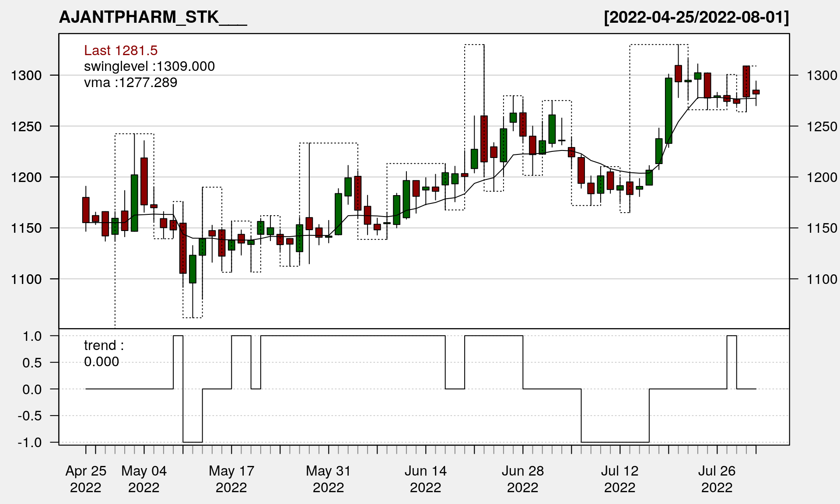Click the vma 1277.289 label
The height and width of the screenshot is (504, 840).
(x=130, y=82)
